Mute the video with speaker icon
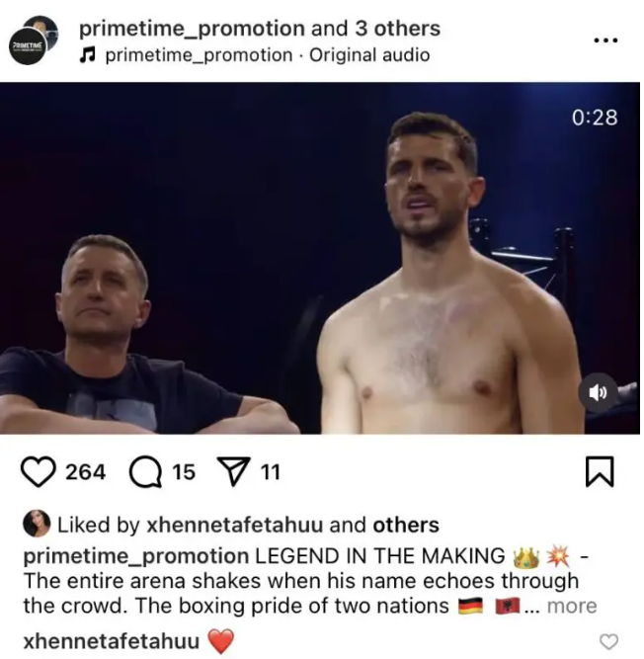 (x=598, y=393)
